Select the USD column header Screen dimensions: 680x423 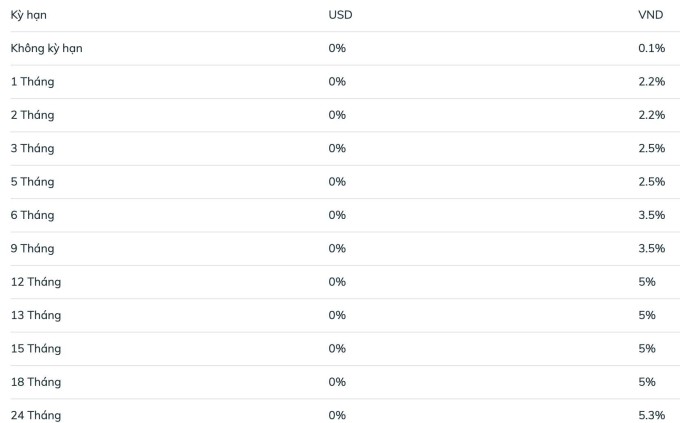(x=340, y=15)
